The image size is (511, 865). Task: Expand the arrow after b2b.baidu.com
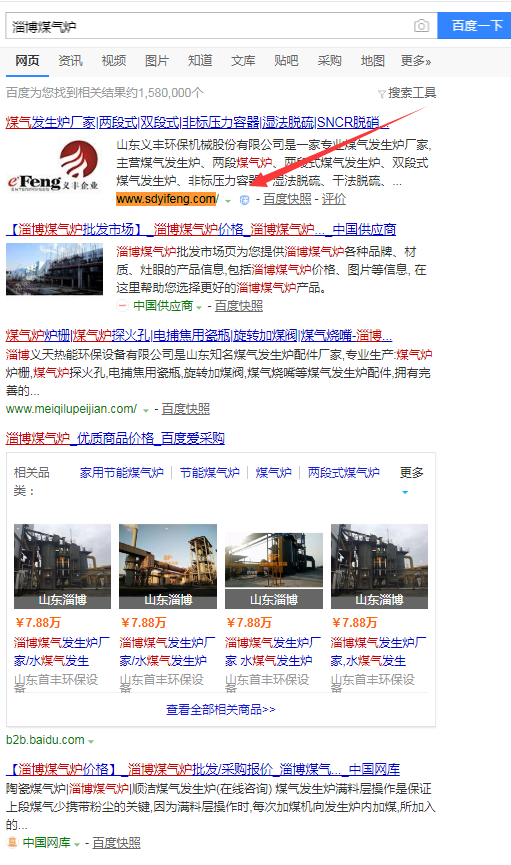[x=91, y=741]
